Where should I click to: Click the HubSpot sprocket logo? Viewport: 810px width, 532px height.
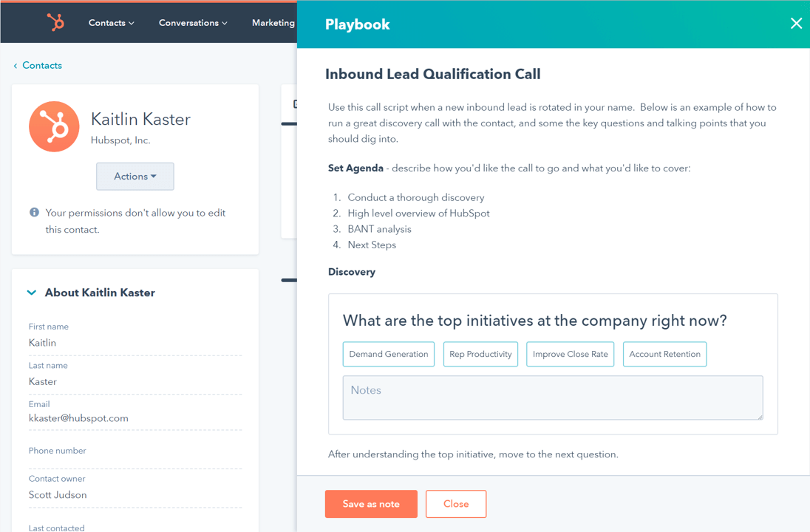pyautogui.click(x=55, y=22)
